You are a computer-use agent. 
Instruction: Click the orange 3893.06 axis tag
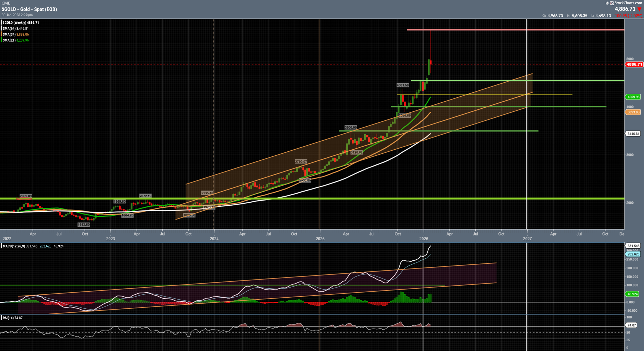pos(633,112)
